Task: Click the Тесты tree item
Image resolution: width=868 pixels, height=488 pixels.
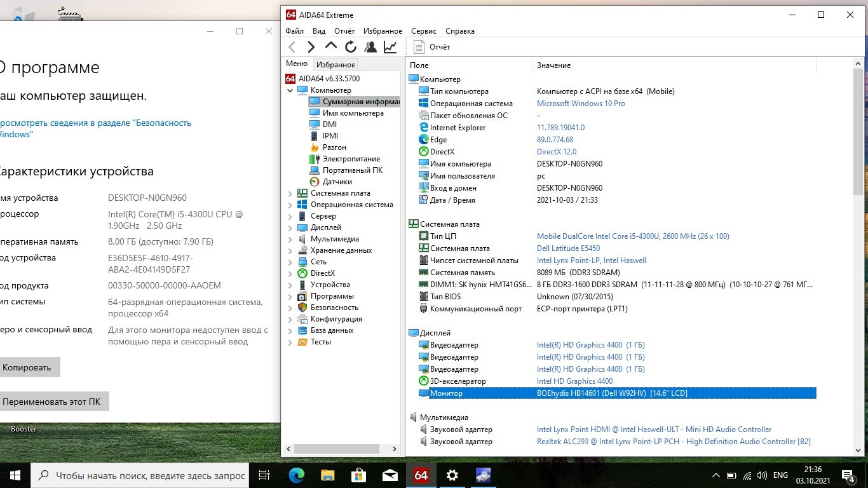Action: tap(320, 342)
